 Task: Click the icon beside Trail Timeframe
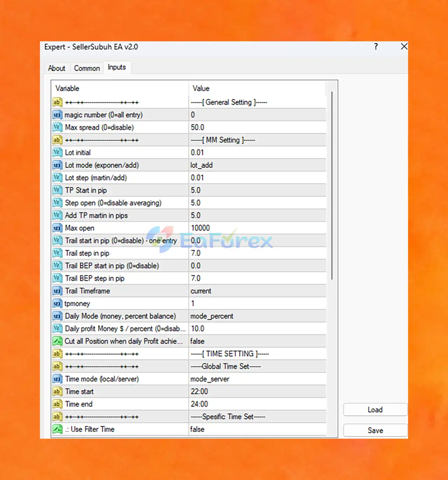pos(57,291)
